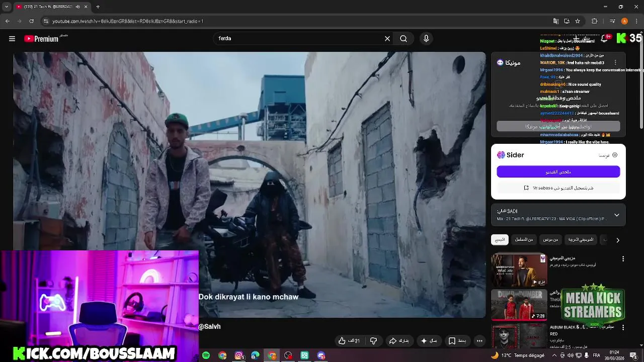Open the tab search dropdown
Image resolution: width=644 pixels, height=362 pixels.
point(7,7)
